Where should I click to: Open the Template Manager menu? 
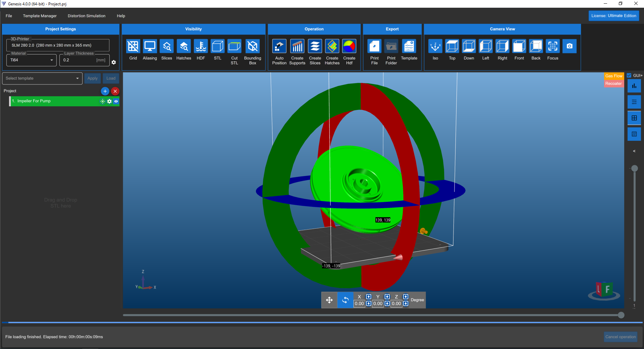pyautogui.click(x=40, y=16)
